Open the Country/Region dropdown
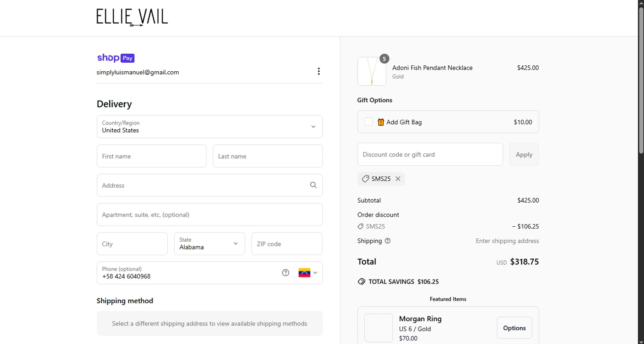Viewport: 644px width, 344px height. (210, 127)
